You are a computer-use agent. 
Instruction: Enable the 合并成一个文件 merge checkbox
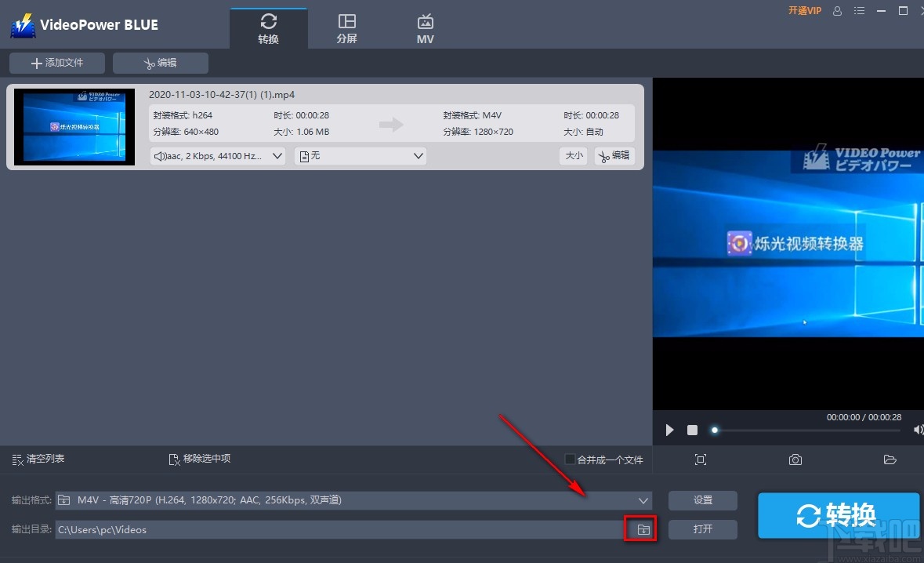pyautogui.click(x=569, y=459)
